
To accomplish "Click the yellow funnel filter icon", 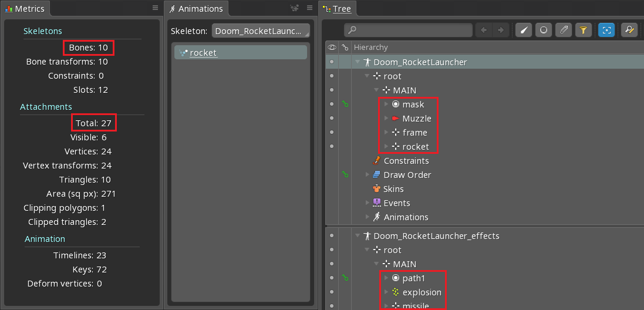I will 583,30.
